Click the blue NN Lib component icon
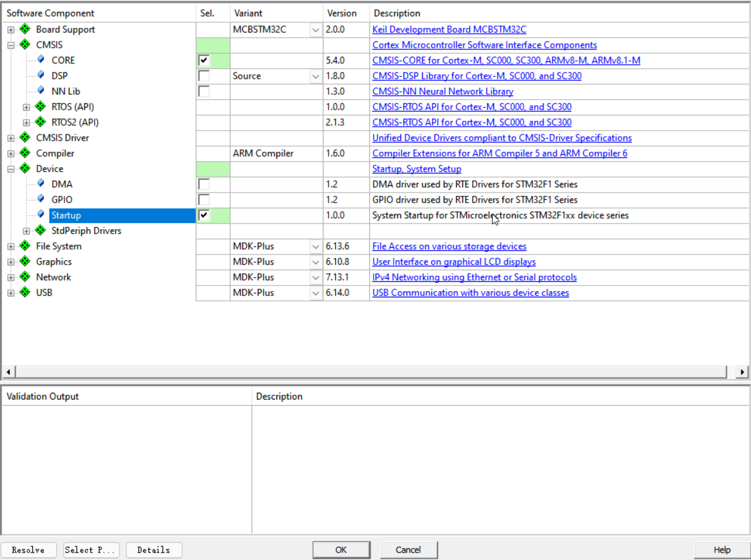 41,90
